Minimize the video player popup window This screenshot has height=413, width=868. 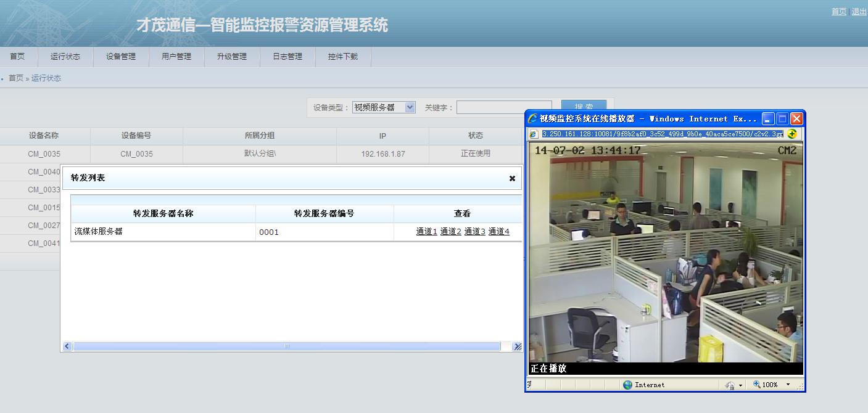pos(768,118)
